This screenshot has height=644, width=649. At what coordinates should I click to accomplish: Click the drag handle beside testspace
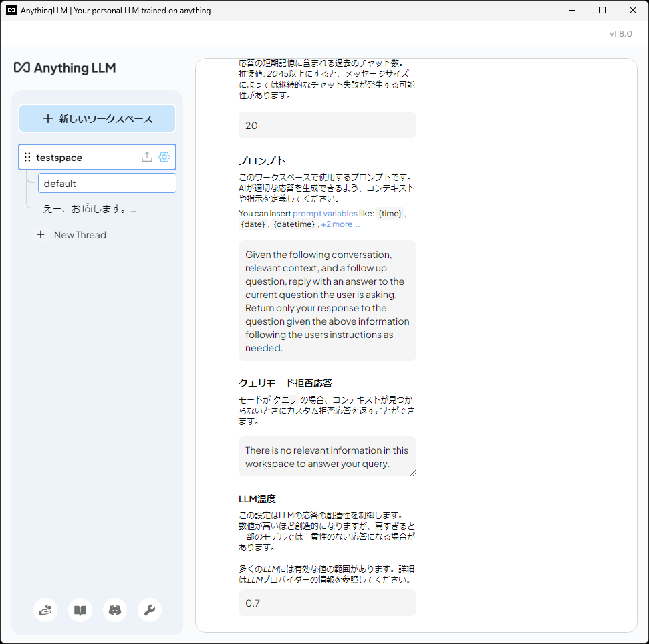tap(27, 157)
